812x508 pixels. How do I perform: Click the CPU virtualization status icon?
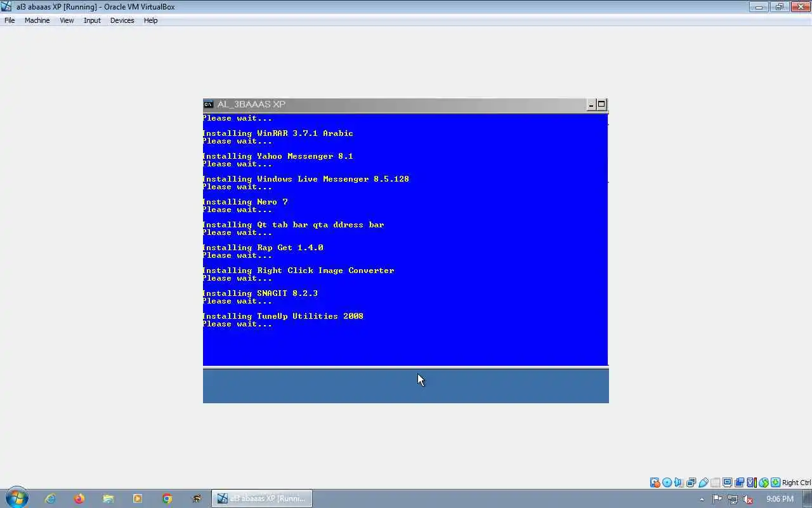[x=752, y=483]
